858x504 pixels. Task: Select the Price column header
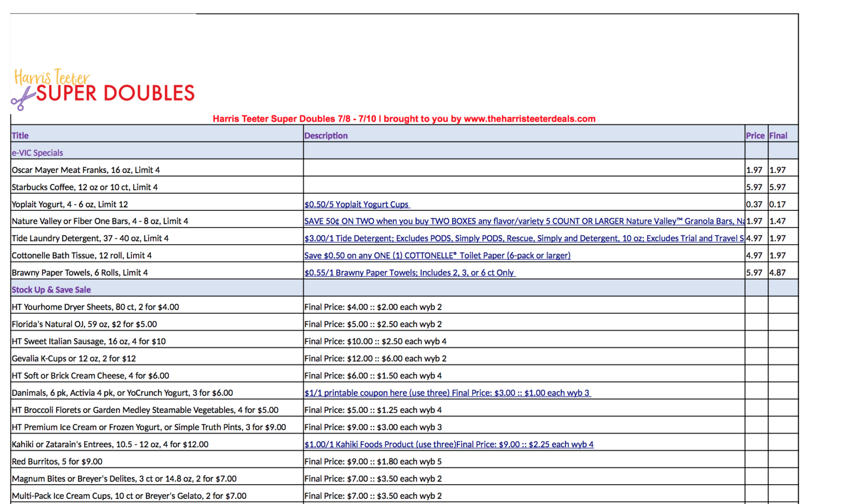pyautogui.click(x=755, y=135)
